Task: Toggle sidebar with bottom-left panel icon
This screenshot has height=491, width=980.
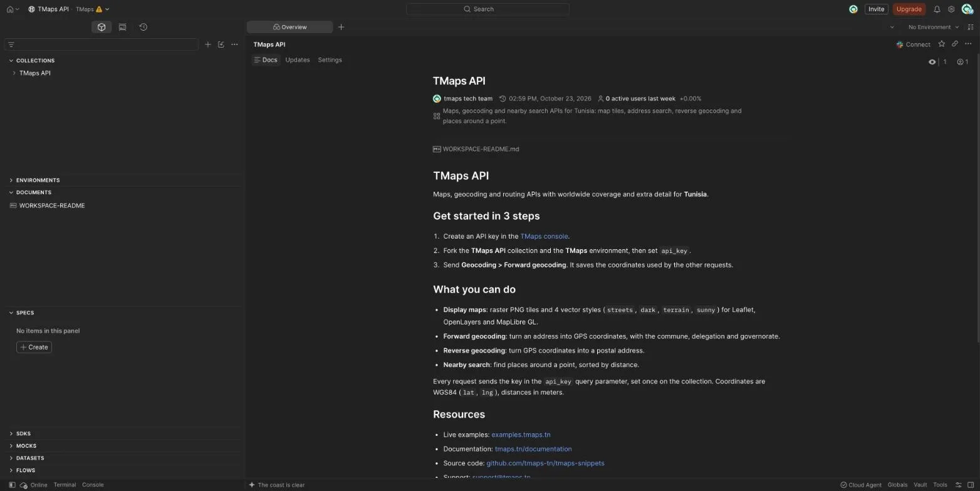Action: point(12,485)
